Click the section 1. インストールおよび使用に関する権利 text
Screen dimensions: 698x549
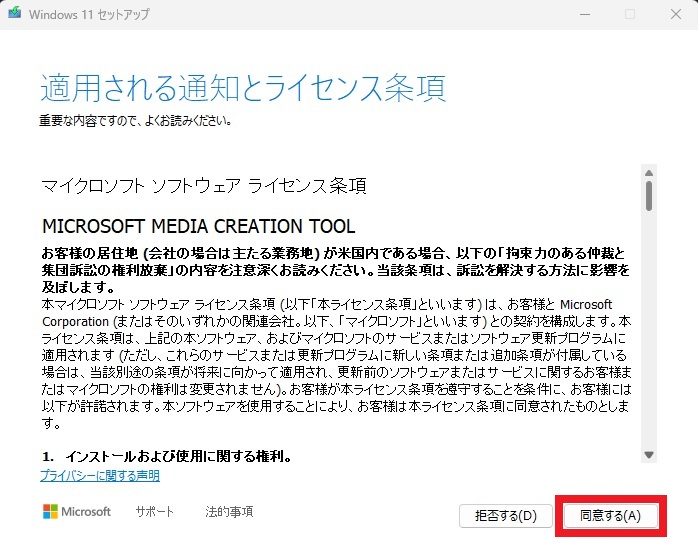167,456
